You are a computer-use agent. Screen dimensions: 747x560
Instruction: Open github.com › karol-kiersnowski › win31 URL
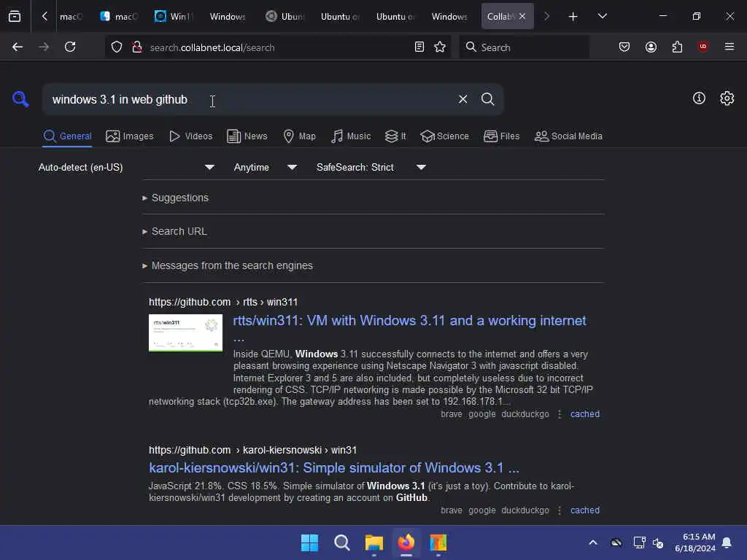(x=252, y=450)
